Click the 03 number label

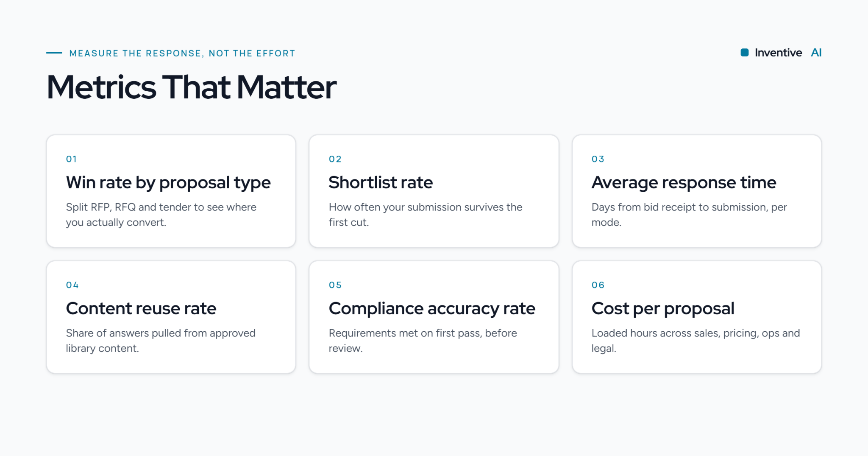[598, 159]
